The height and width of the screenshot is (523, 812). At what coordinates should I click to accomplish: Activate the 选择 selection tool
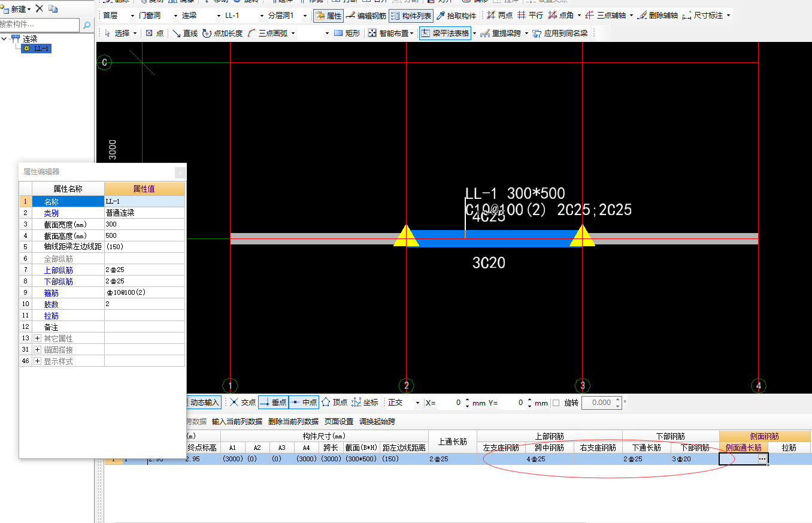click(117, 34)
